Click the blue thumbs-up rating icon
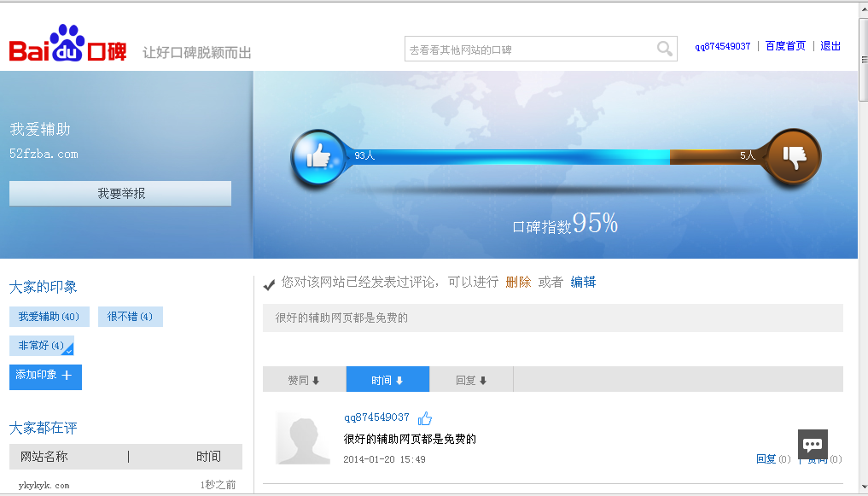The width and height of the screenshot is (868, 496). click(x=317, y=156)
